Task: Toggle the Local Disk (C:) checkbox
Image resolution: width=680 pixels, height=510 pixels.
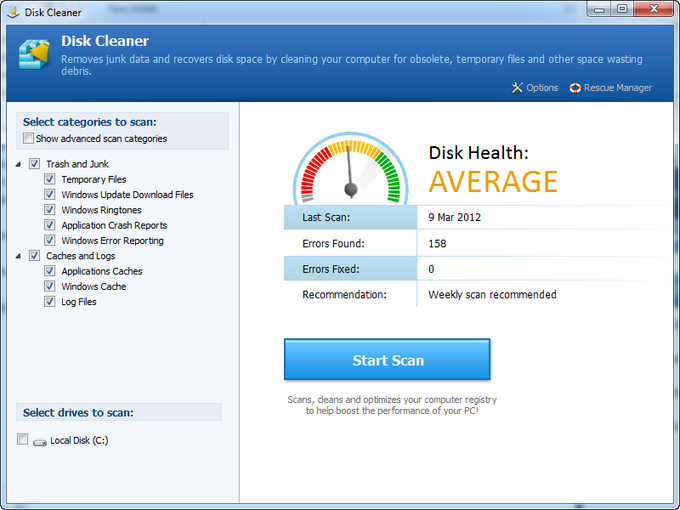Action: pos(23,440)
